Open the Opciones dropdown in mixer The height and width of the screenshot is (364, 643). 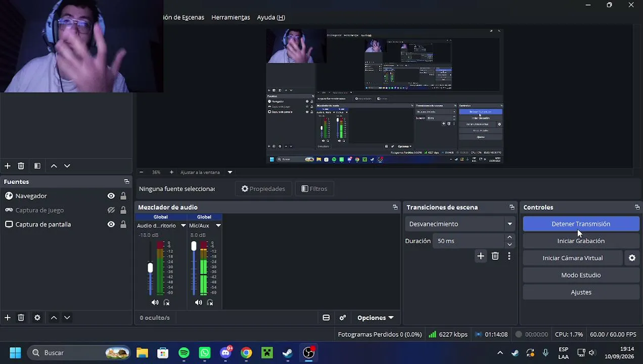[x=375, y=317]
